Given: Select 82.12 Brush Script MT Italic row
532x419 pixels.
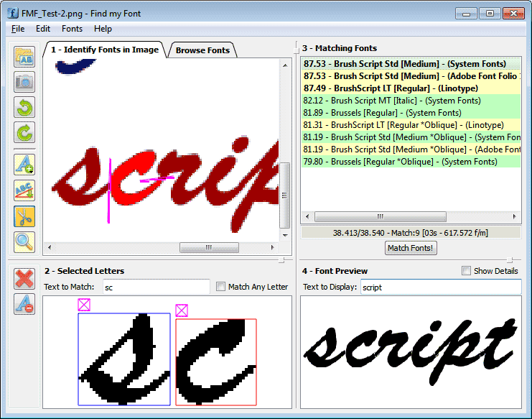Looking at the screenshot, I should [x=411, y=101].
